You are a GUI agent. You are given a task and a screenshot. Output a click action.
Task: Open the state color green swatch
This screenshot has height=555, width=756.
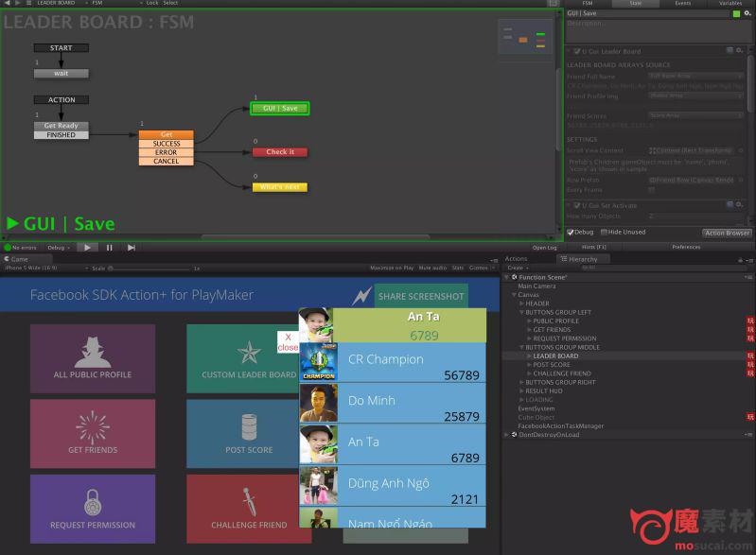click(736, 13)
